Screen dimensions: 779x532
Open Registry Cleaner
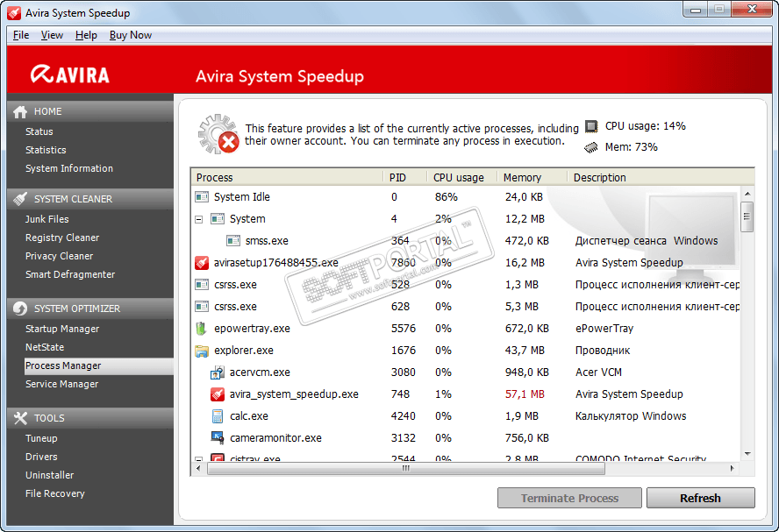point(62,238)
